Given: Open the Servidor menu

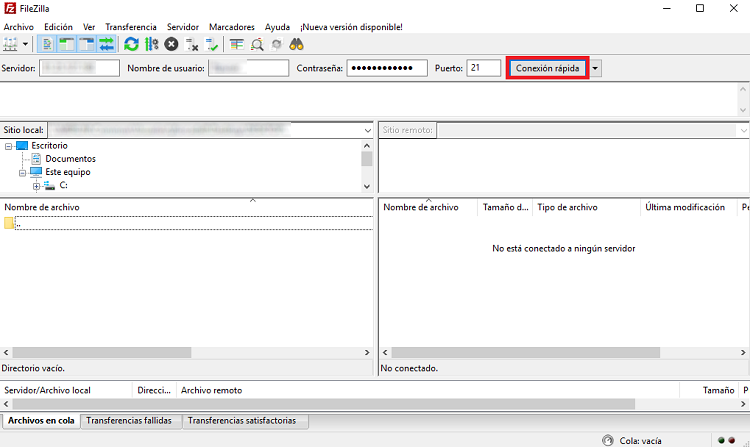Looking at the screenshot, I should coord(183,27).
